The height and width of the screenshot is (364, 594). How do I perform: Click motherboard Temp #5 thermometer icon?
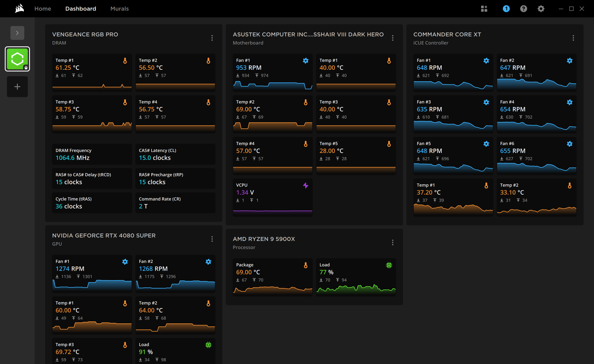[x=389, y=144]
